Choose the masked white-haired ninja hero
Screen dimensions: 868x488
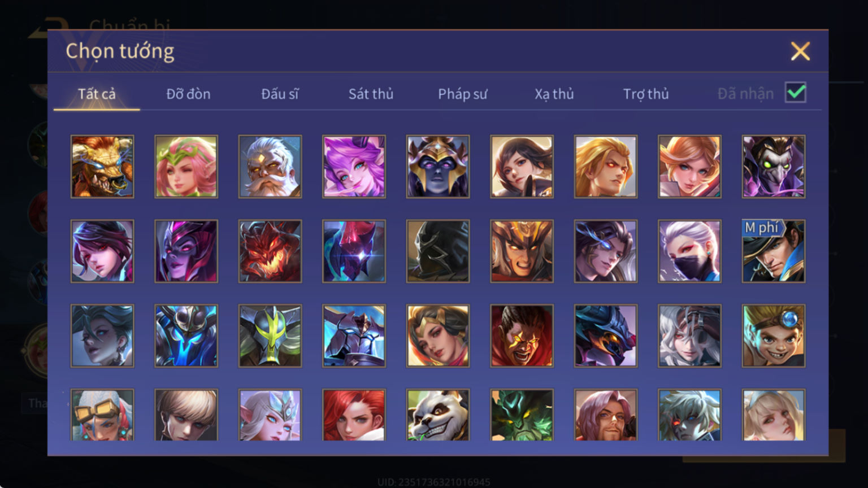(689, 251)
